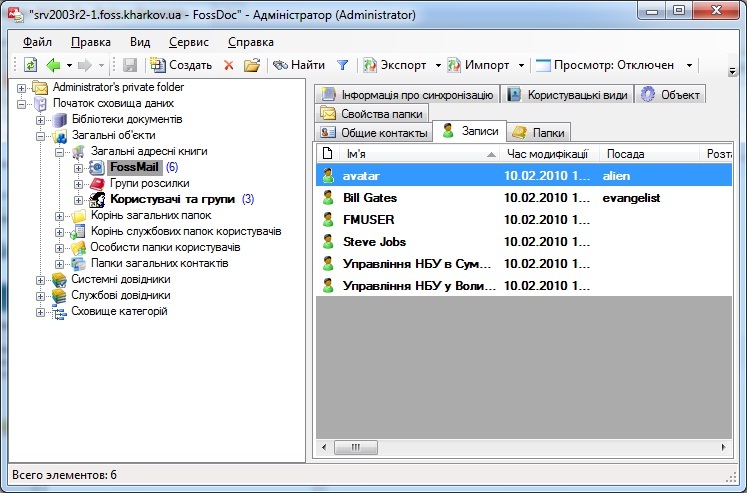The width and height of the screenshot is (747, 493).
Task: Collapse Загальні адресні книги node
Action: click(59, 152)
